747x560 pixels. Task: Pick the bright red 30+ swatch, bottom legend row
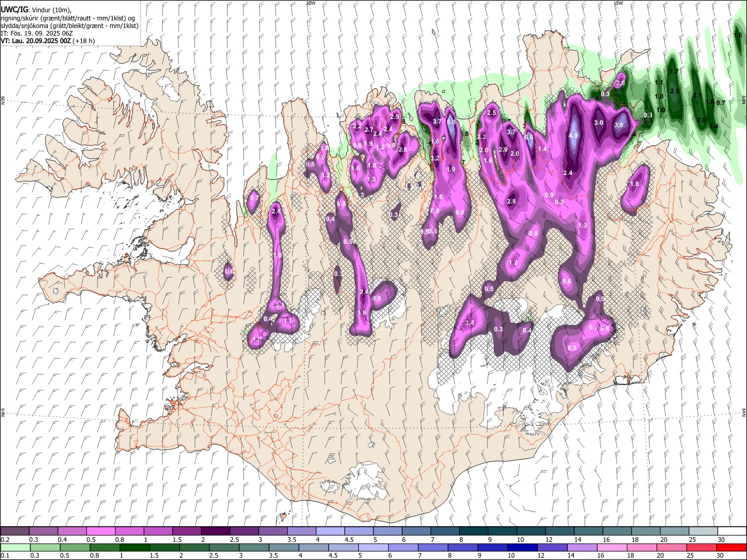click(x=731, y=547)
